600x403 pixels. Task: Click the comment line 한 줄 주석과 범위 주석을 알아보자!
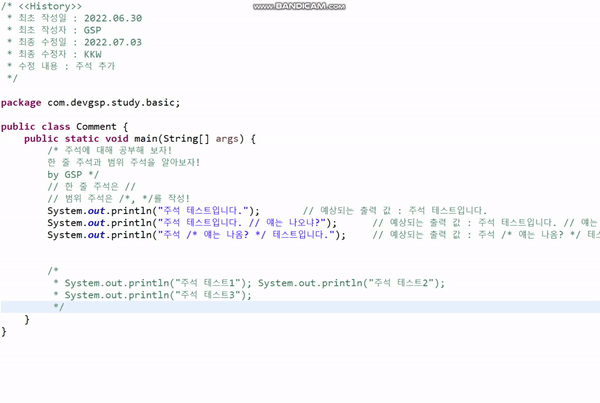pos(124,162)
